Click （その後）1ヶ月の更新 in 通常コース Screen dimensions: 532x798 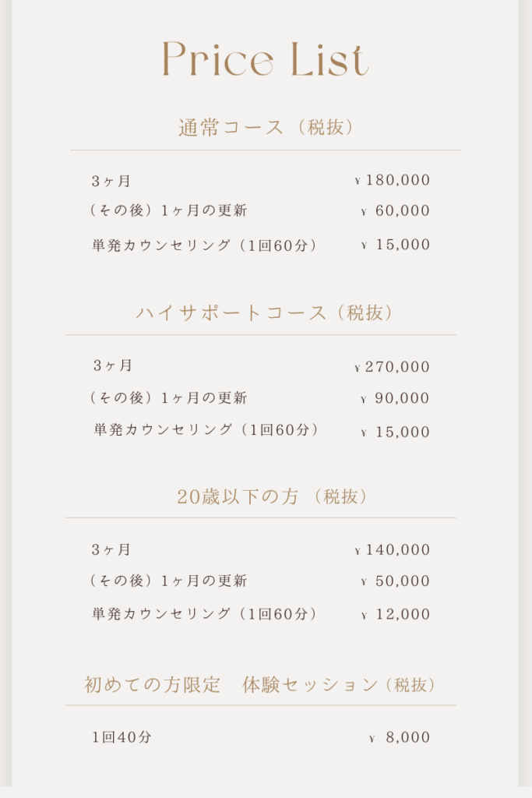coord(169,210)
